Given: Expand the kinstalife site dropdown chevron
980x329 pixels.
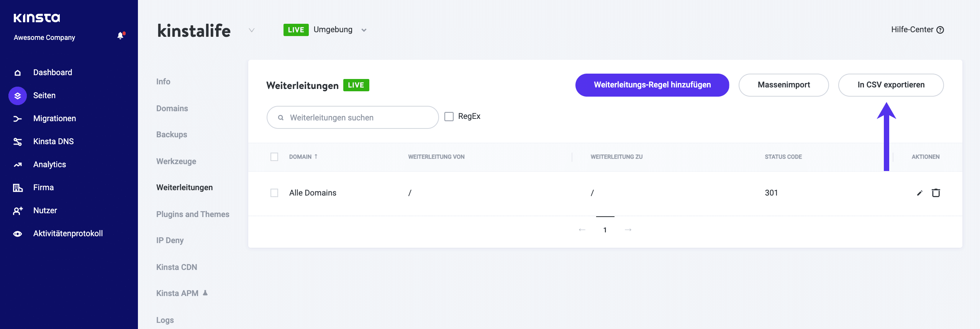Looking at the screenshot, I should click(x=252, y=30).
